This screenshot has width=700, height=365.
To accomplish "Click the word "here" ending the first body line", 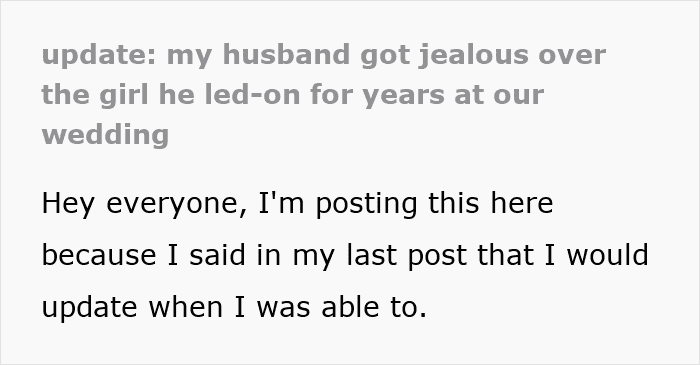I will click(x=522, y=203).
